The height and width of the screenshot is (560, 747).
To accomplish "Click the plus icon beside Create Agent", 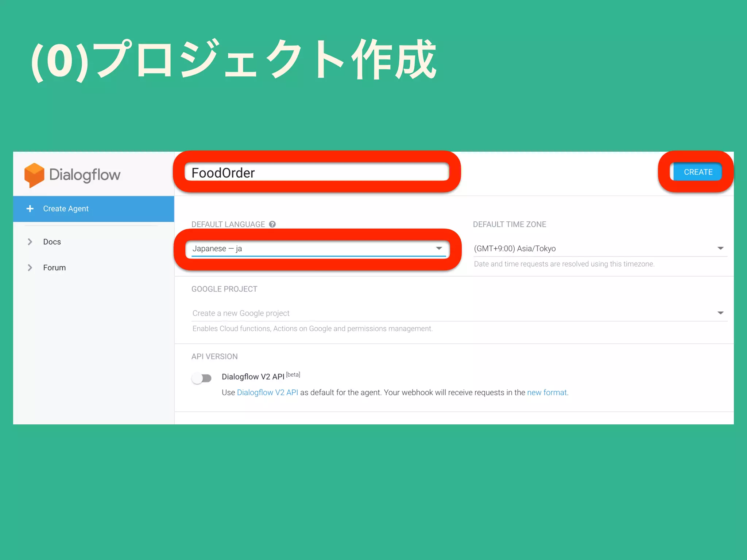I will [30, 209].
